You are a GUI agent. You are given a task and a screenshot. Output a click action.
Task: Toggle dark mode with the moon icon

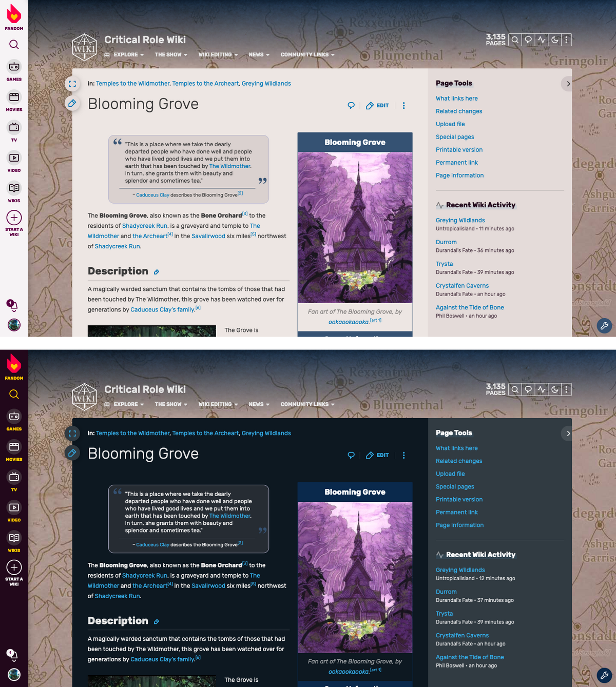pyautogui.click(x=554, y=40)
